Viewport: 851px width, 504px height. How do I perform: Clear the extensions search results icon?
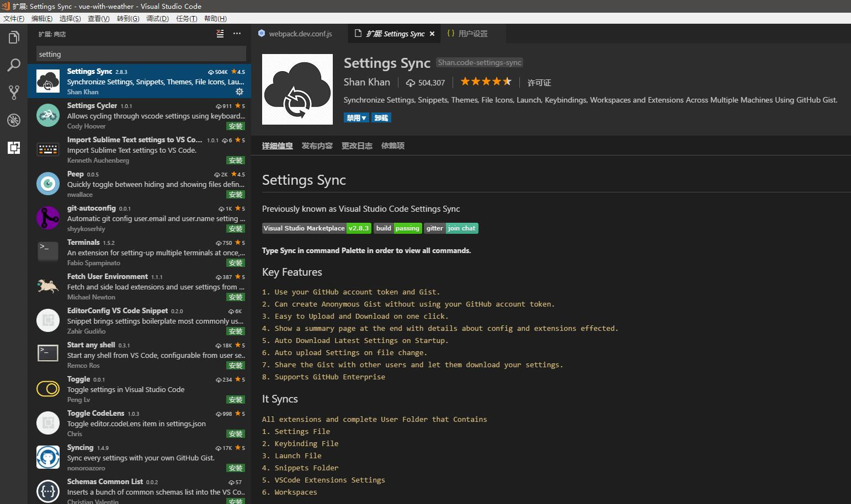coord(220,34)
